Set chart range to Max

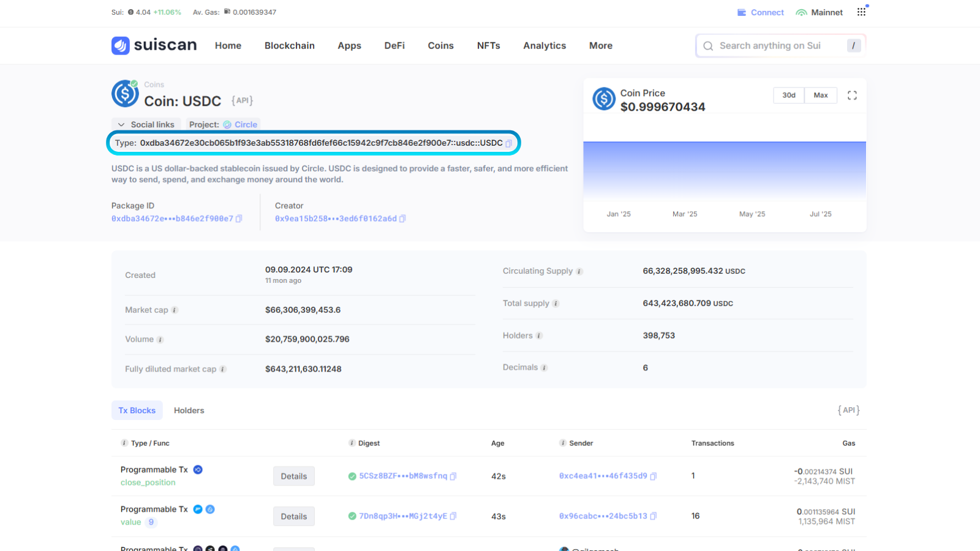(821, 96)
